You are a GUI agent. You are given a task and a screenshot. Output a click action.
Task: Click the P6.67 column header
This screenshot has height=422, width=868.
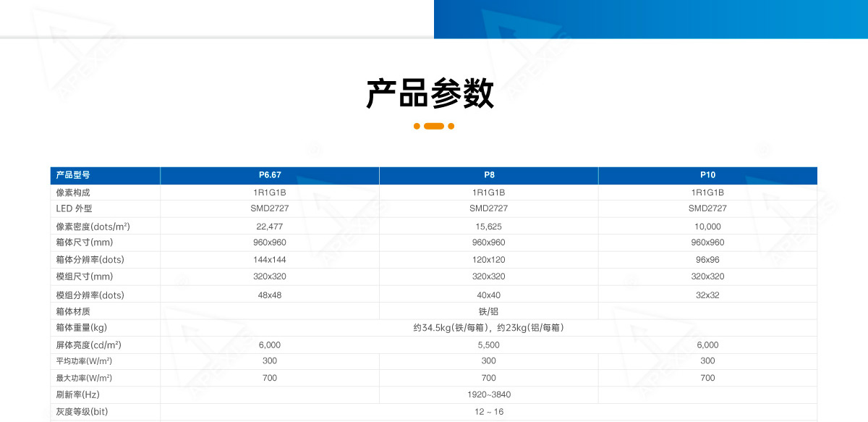pos(270,175)
